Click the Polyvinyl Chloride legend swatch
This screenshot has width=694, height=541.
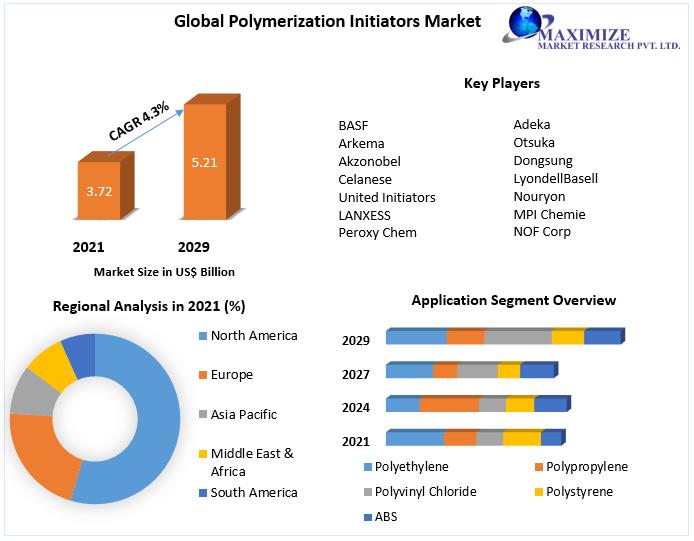tap(367, 492)
